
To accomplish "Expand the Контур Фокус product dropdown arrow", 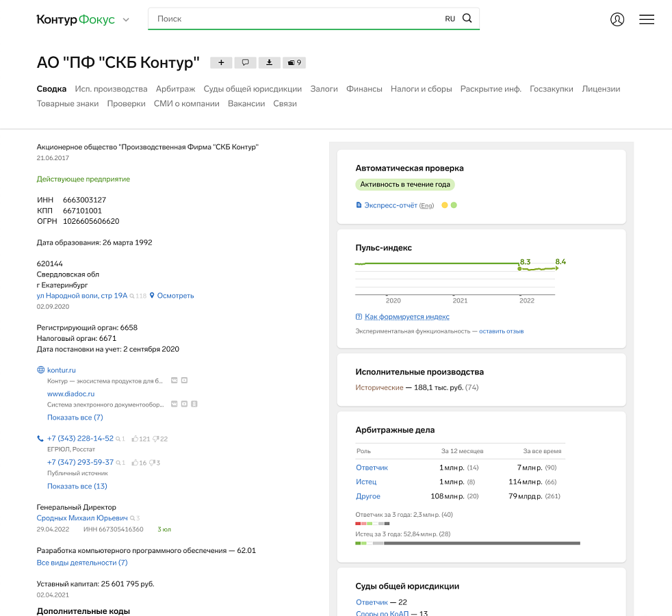I will click(126, 20).
